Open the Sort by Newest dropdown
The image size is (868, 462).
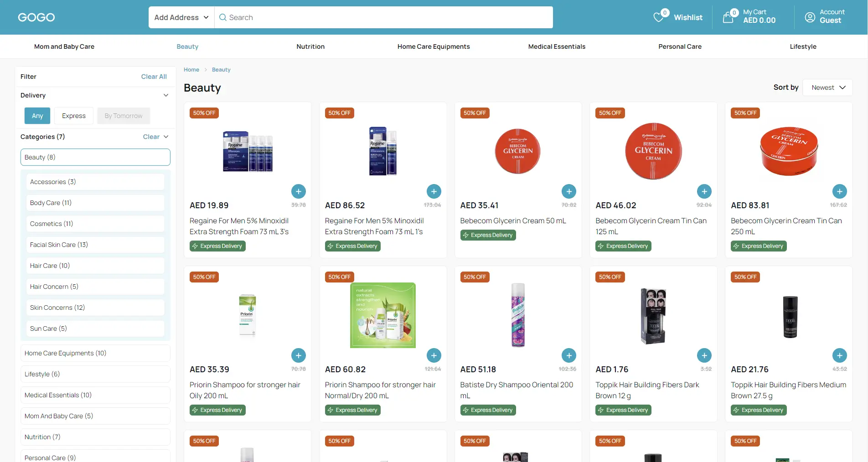pos(827,87)
